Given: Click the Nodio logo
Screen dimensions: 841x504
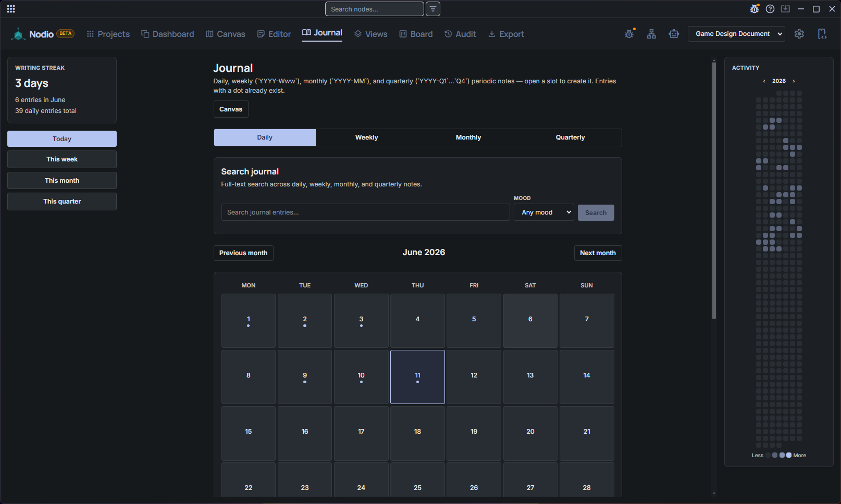Looking at the screenshot, I should click(x=18, y=34).
